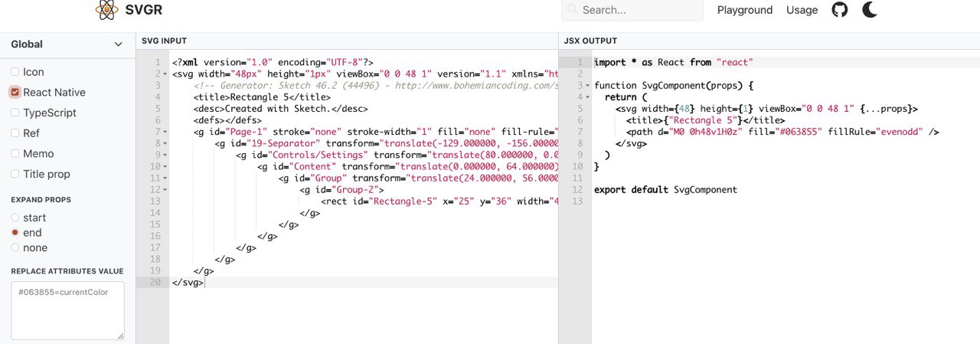Enable the TypeScript checkbox
Image resolution: width=980 pixels, height=344 pixels.
coord(15,113)
